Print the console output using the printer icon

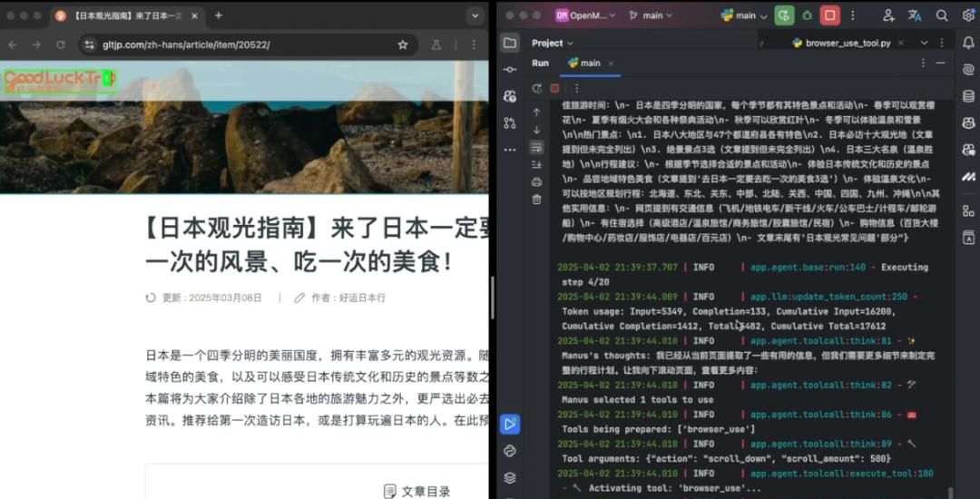pyautogui.click(x=536, y=181)
